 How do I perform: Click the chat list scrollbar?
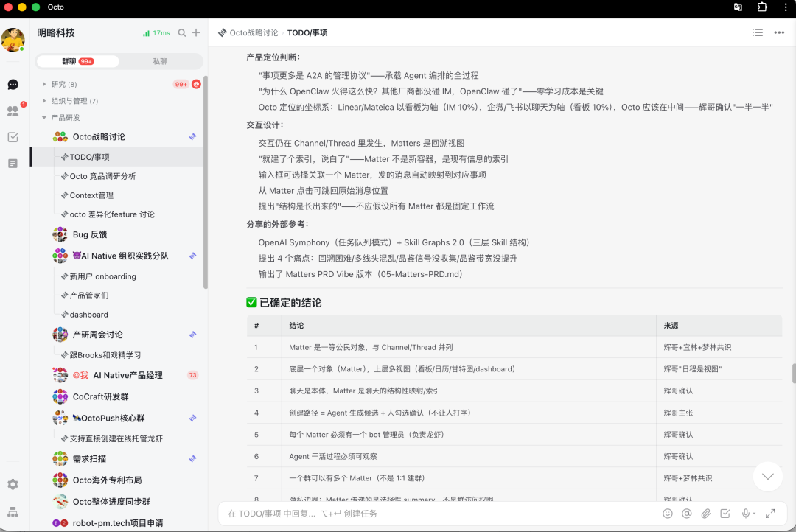(x=206, y=183)
